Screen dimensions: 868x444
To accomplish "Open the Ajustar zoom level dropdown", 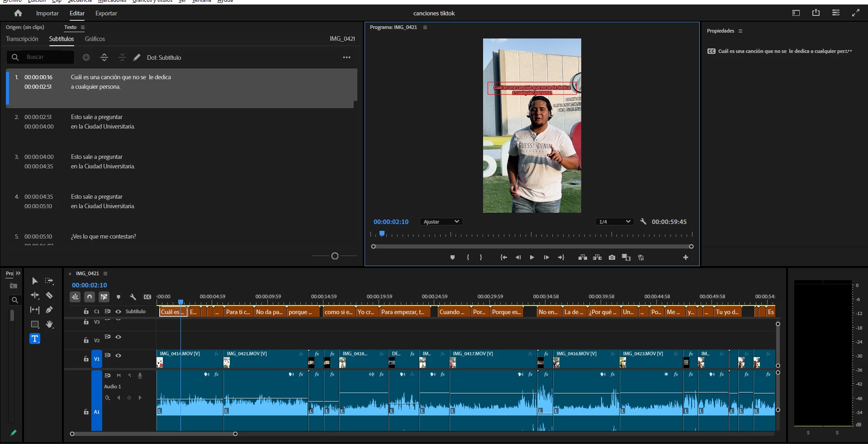I will 441,221.
